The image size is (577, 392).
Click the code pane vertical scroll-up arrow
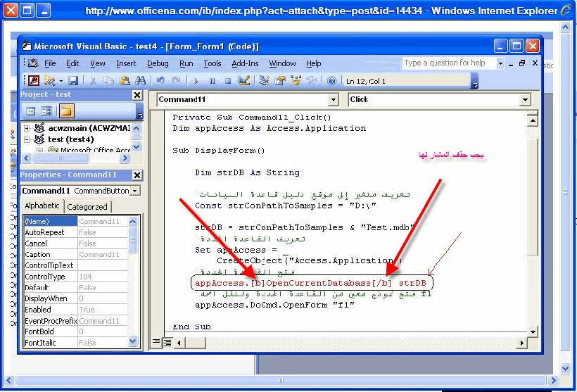point(533,120)
